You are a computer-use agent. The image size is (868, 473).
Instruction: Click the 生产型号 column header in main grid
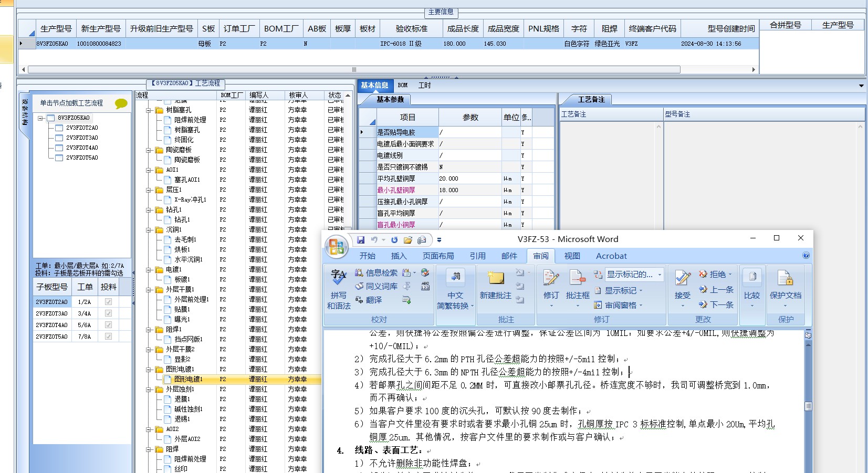tap(56, 28)
